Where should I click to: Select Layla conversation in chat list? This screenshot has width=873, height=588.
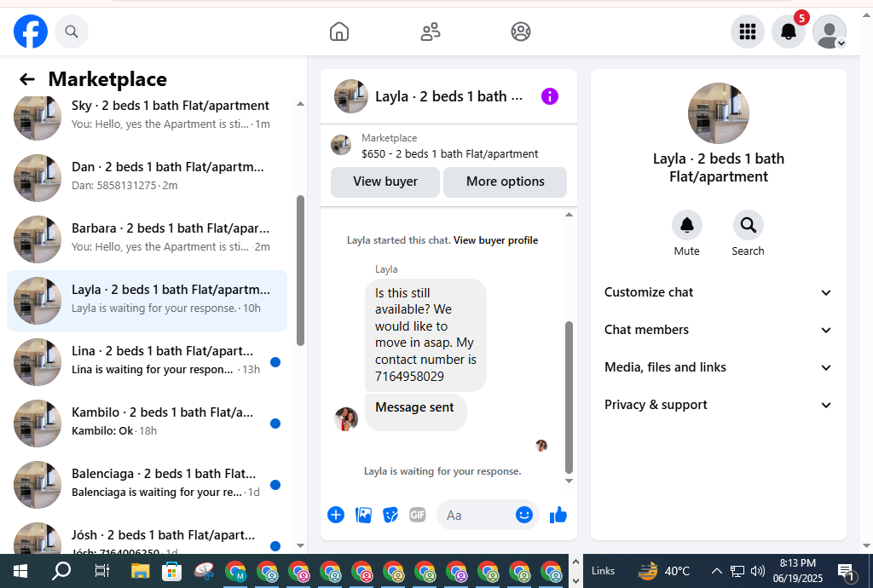pyautogui.click(x=147, y=301)
